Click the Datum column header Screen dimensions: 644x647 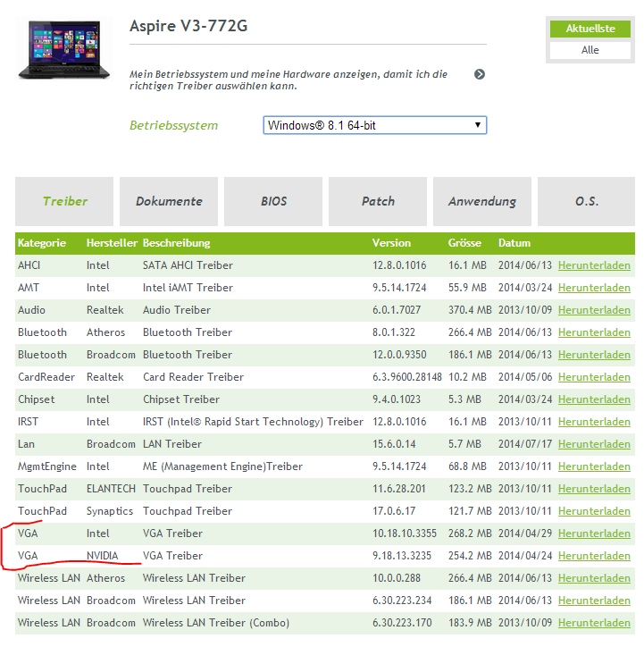[514, 243]
